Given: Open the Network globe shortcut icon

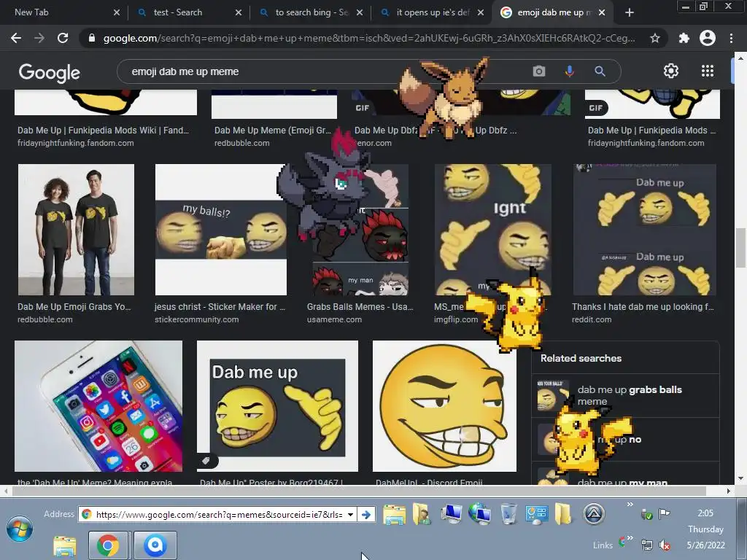Looking at the screenshot, I should [480, 514].
